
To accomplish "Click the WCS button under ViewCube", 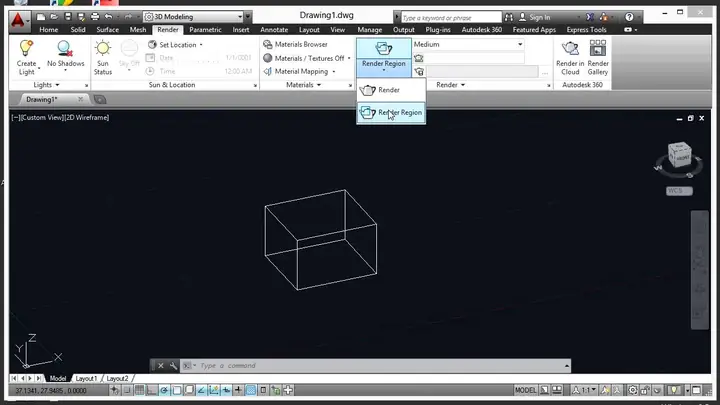I will [x=679, y=191].
